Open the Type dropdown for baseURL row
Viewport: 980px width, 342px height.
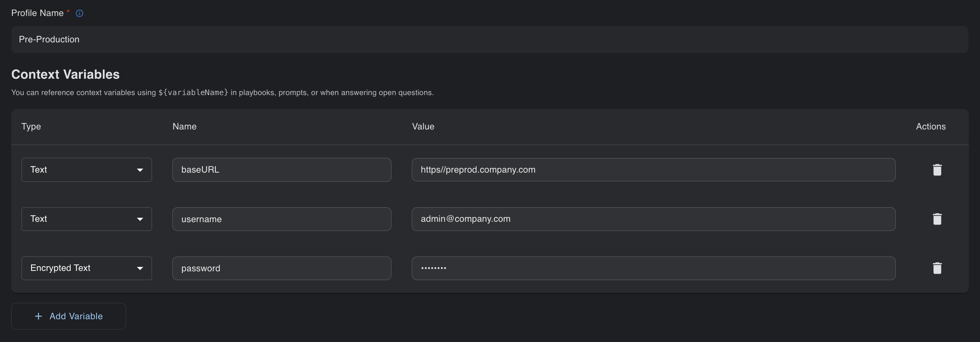[x=87, y=170]
